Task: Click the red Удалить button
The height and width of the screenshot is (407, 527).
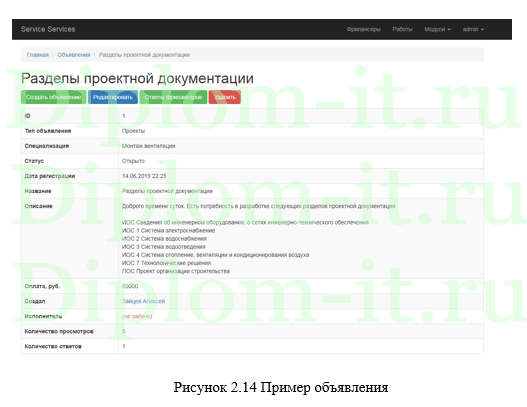Action: [x=225, y=97]
